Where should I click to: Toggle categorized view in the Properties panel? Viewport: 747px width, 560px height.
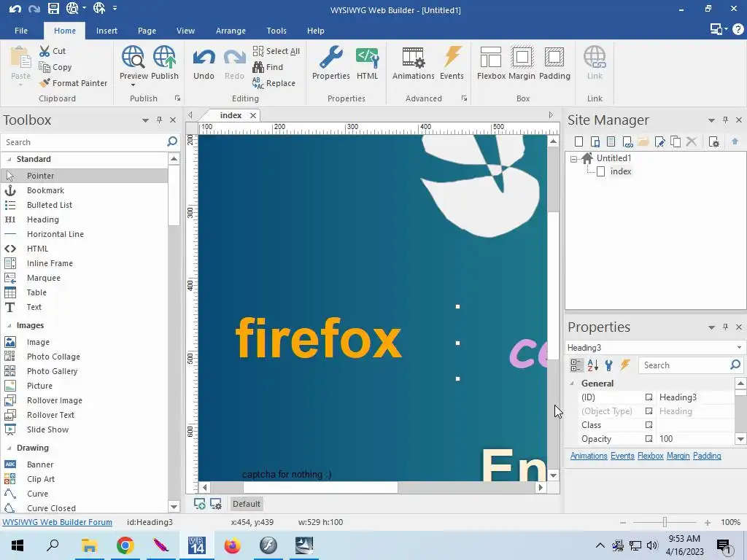[x=576, y=365]
